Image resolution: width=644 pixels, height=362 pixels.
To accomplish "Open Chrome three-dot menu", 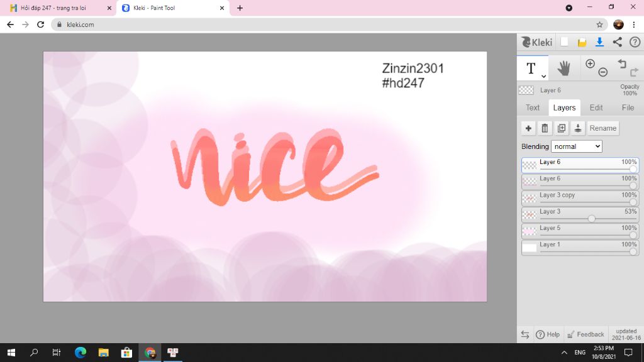I will click(x=634, y=25).
